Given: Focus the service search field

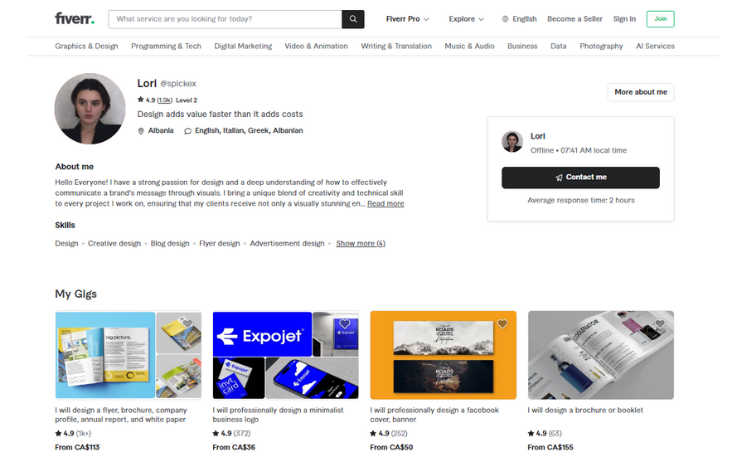Looking at the screenshot, I should click(x=225, y=19).
